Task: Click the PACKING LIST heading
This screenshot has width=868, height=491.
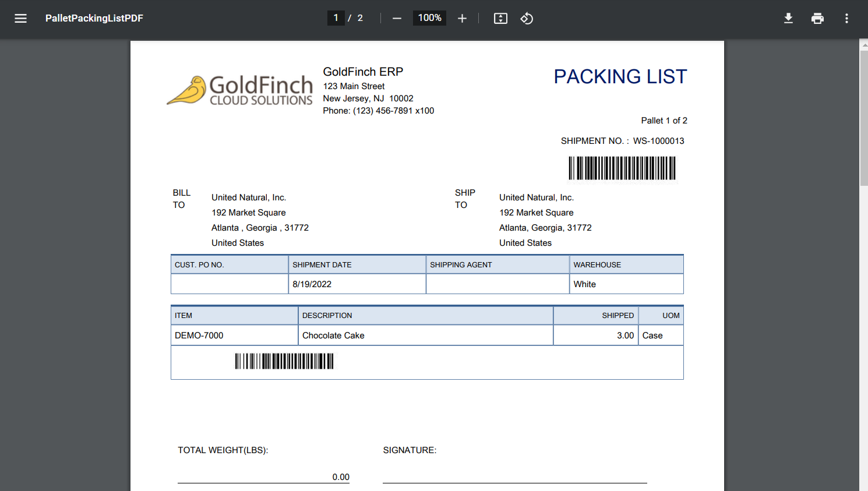Action: 620,76
